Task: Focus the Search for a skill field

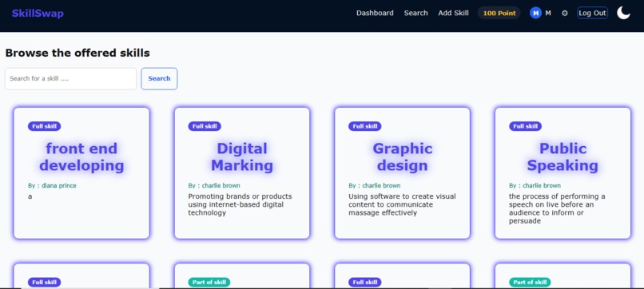Action: click(x=70, y=78)
